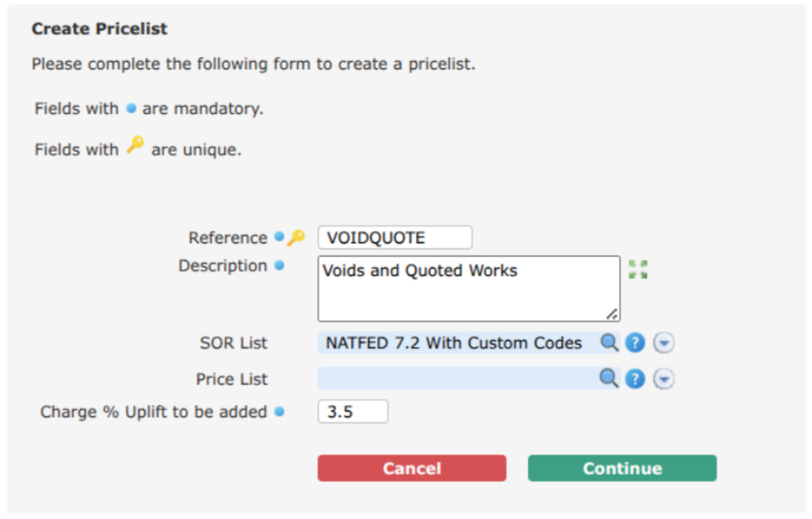
Task: Click the blue dot in the mandatory legend
Action: pyautogui.click(x=131, y=108)
